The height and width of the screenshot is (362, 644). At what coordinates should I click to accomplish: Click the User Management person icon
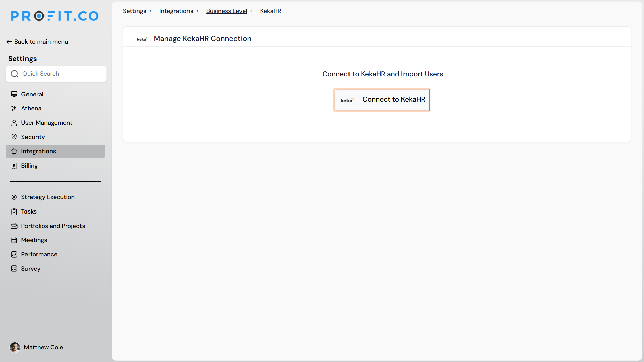(14, 123)
